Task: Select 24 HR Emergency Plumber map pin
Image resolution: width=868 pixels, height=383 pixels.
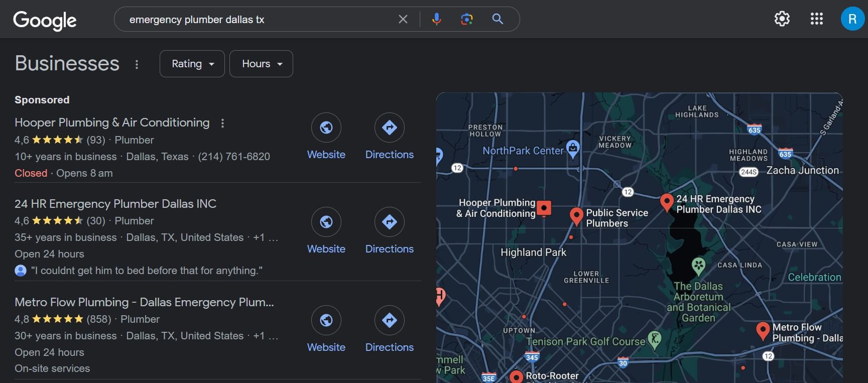Action: (667, 202)
